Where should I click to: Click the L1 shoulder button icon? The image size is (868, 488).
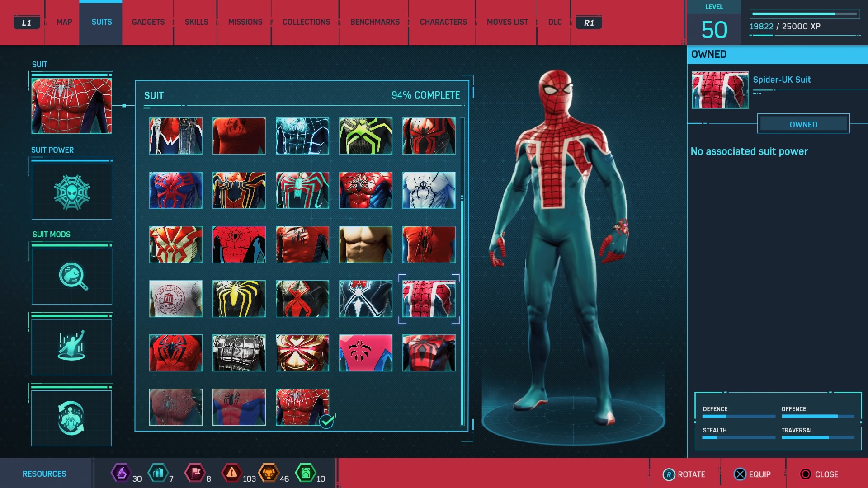(x=27, y=23)
